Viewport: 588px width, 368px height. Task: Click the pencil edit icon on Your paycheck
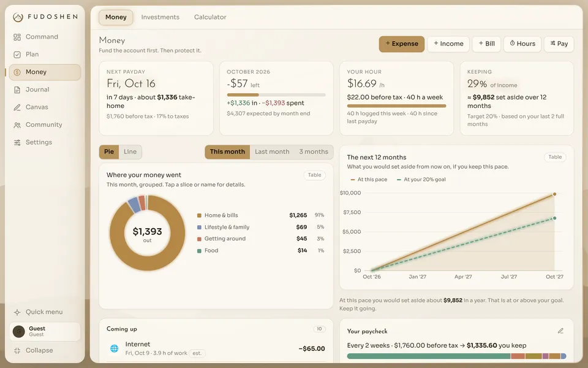point(560,331)
